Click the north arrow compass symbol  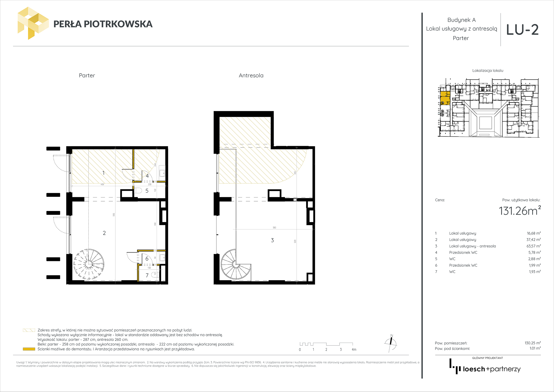(391, 341)
